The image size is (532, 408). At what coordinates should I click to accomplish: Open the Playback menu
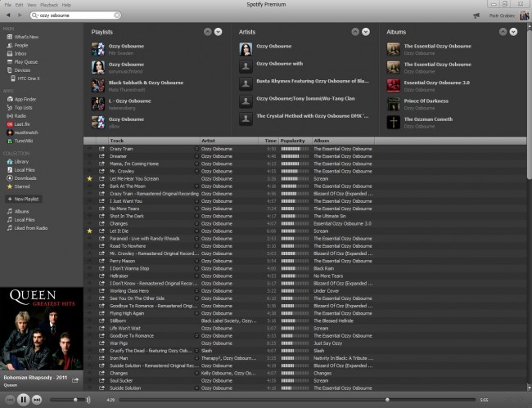49,5
